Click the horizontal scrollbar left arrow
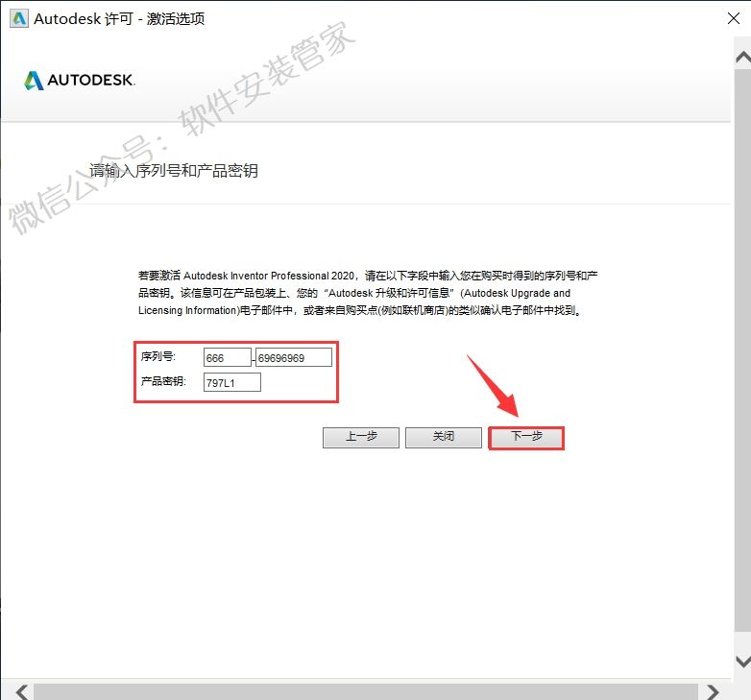 [21, 690]
